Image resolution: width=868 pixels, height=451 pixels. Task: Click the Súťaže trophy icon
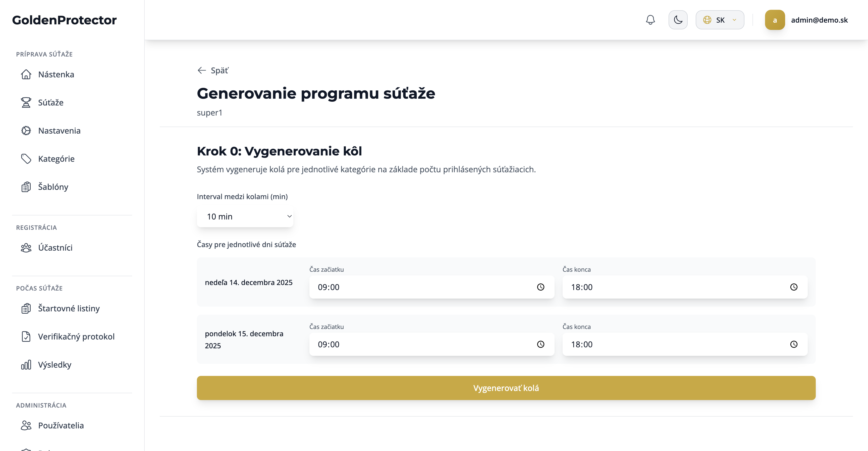[26, 102]
